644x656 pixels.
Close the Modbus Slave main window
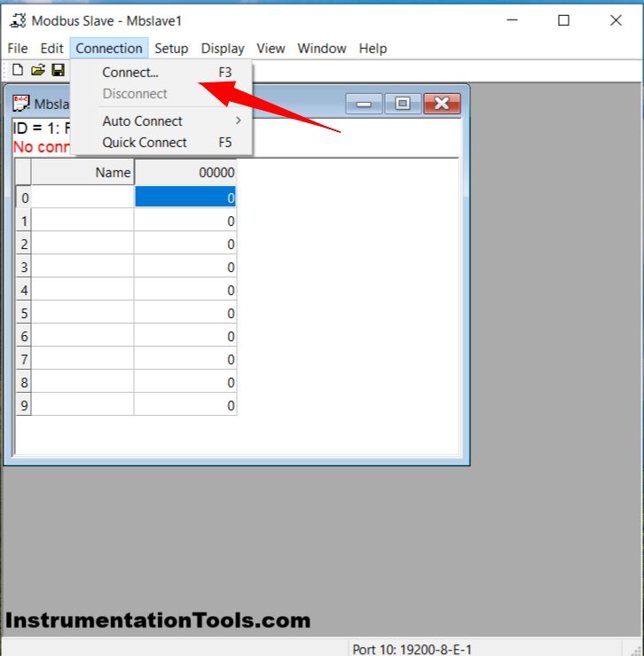coord(616,20)
